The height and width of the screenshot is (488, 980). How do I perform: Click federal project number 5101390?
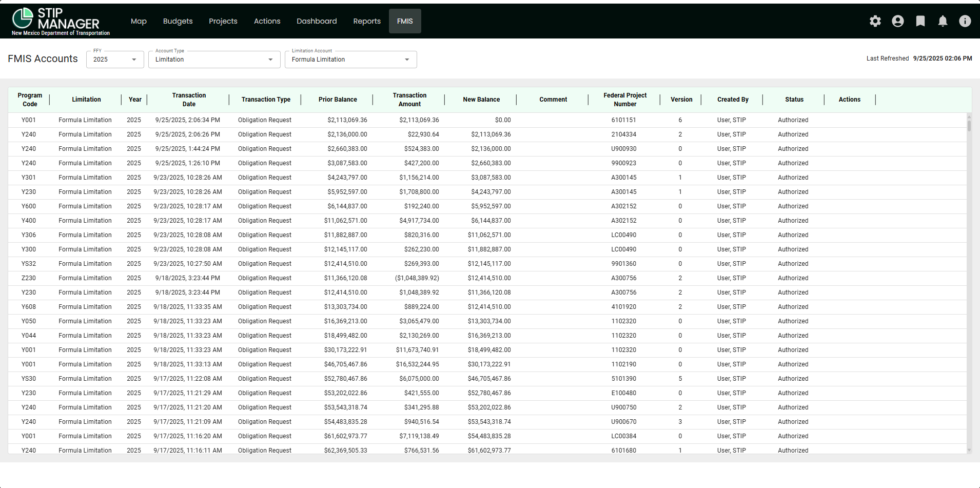(x=623, y=379)
